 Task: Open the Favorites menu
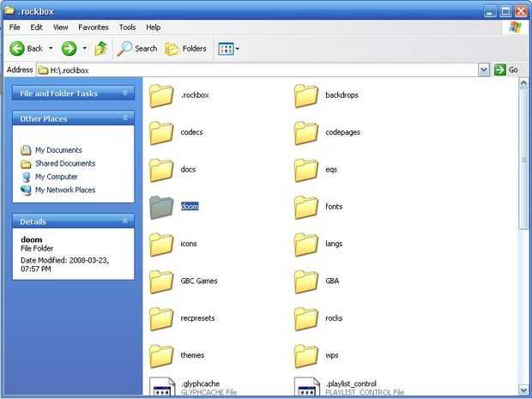coord(94,27)
